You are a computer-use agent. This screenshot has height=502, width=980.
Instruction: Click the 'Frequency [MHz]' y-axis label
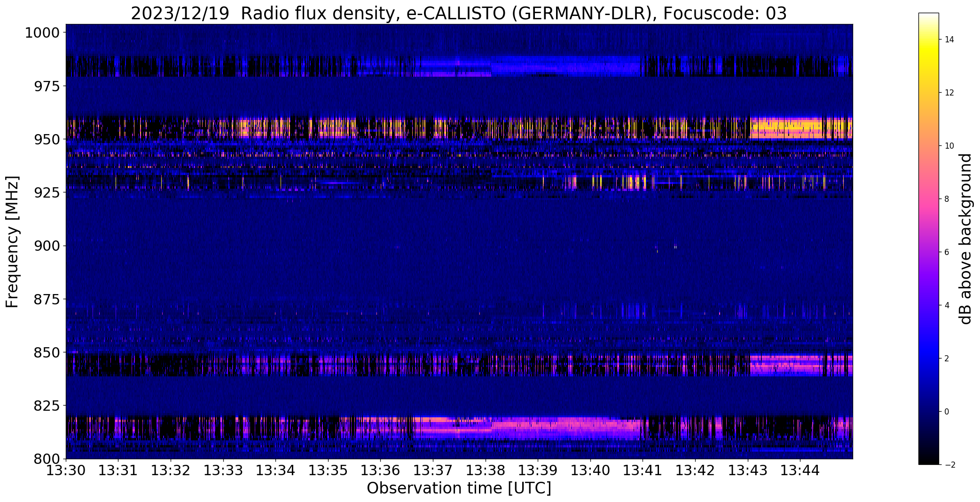point(12,242)
